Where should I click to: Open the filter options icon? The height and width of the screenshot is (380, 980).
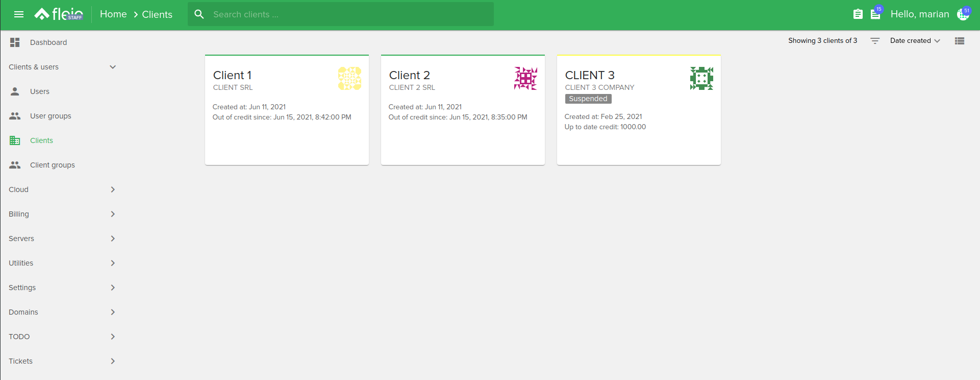point(875,41)
